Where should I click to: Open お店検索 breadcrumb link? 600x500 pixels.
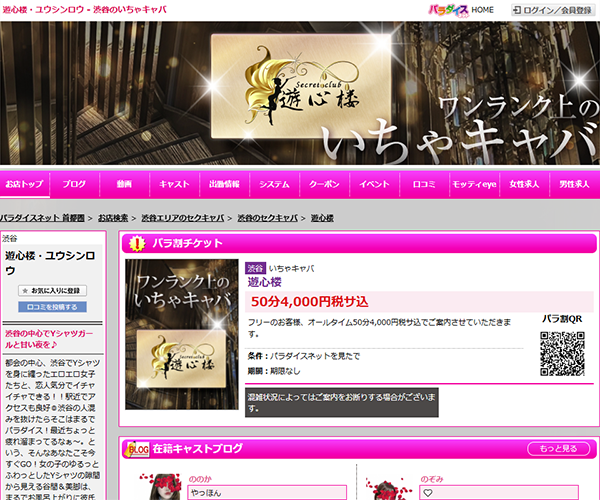[113, 218]
